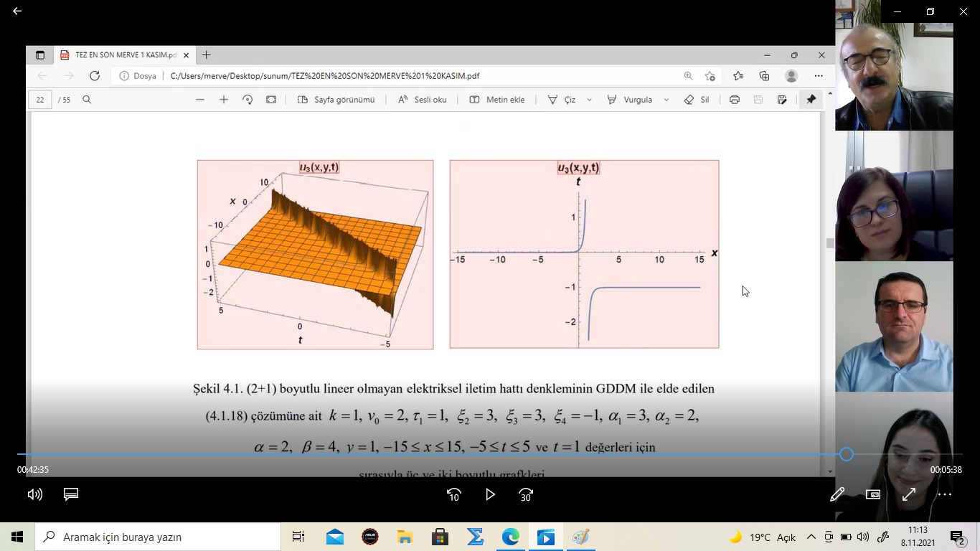
Task: Click the greyed-out save icon
Action: click(x=758, y=100)
